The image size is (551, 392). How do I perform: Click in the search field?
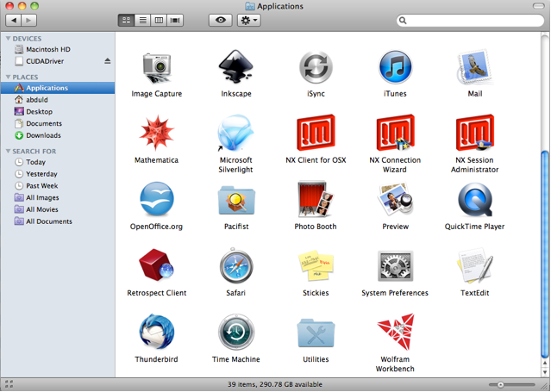[x=470, y=21]
